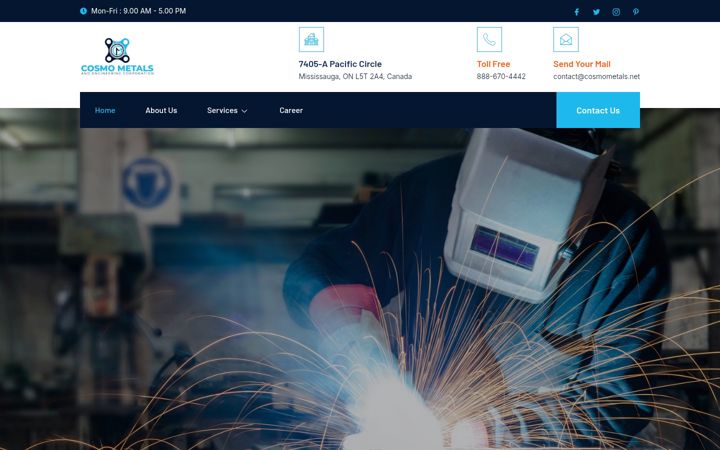Viewport: 720px width, 450px height.
Task: Click the open envelope mail icon
Action: 566,39
